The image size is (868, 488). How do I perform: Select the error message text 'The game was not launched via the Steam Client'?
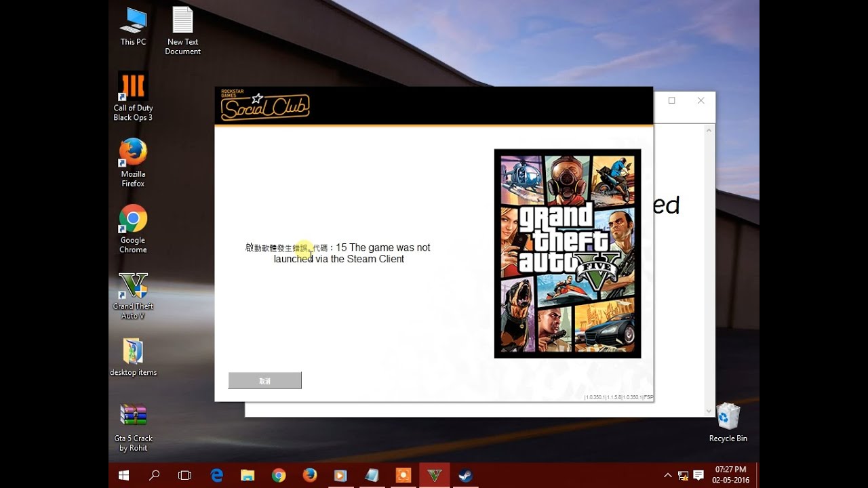coord(352,253)
